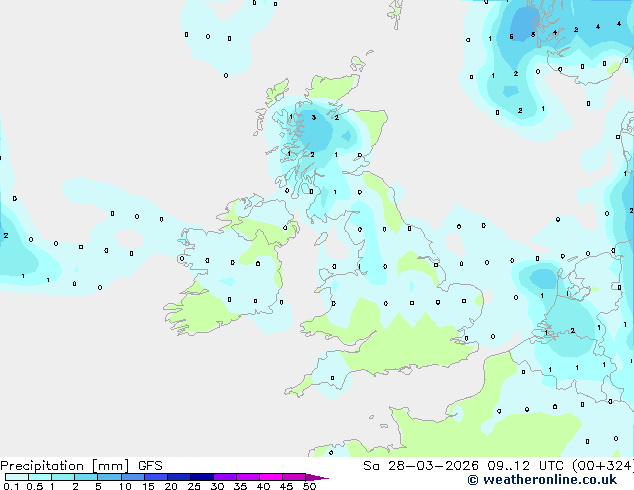The image size is (634, 490).
Task: Select the legend swatch between 25 and 30
Action: click(201, 477)
